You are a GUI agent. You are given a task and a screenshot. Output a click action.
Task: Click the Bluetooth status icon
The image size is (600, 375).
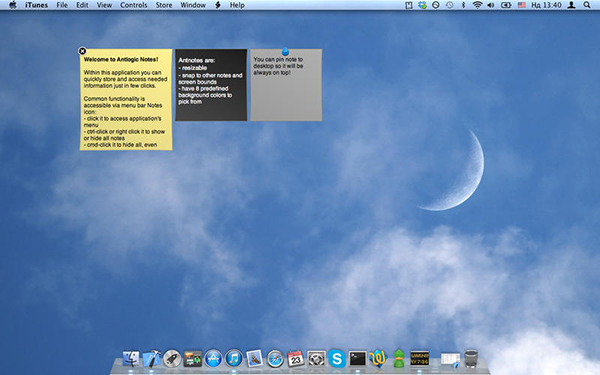[463, 5]
